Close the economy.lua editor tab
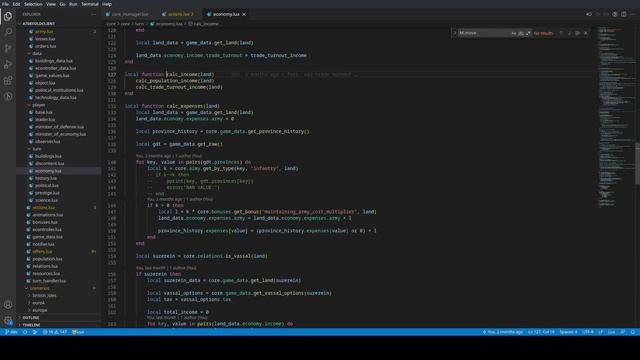This screenshot has width=640, height=360. (x=244, y=14)
